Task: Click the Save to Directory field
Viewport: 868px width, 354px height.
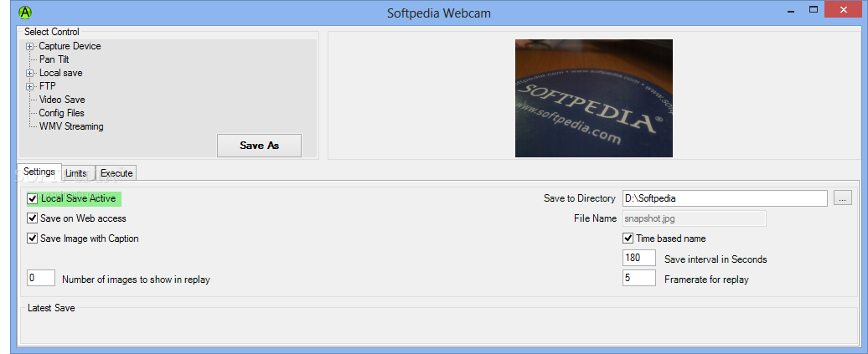Action: pyautogui.click(x=725, y=198)
